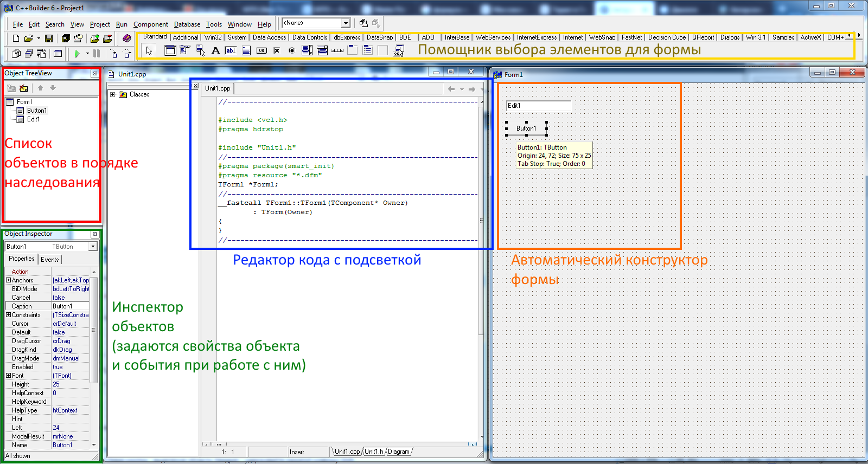868x464 pixels.
Task: Switch to the Events tab in Object Inspector
Action: pyautogui.click(x=50, y=260)
